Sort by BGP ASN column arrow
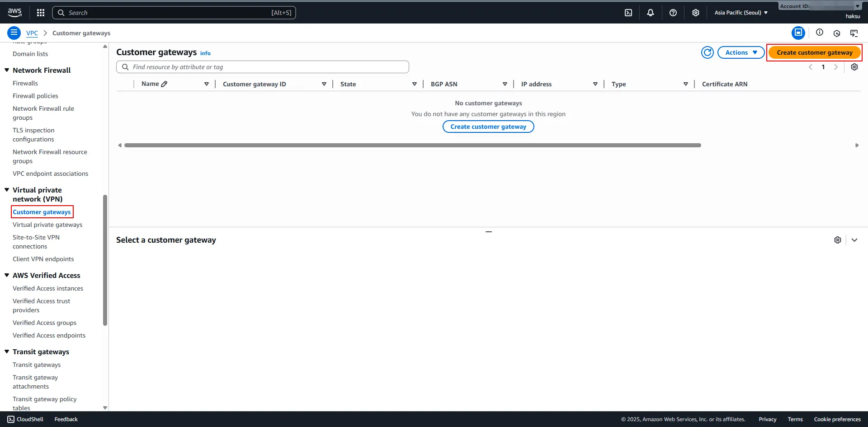This screenshot has width=868, height=427. click(x=505, y=84)
